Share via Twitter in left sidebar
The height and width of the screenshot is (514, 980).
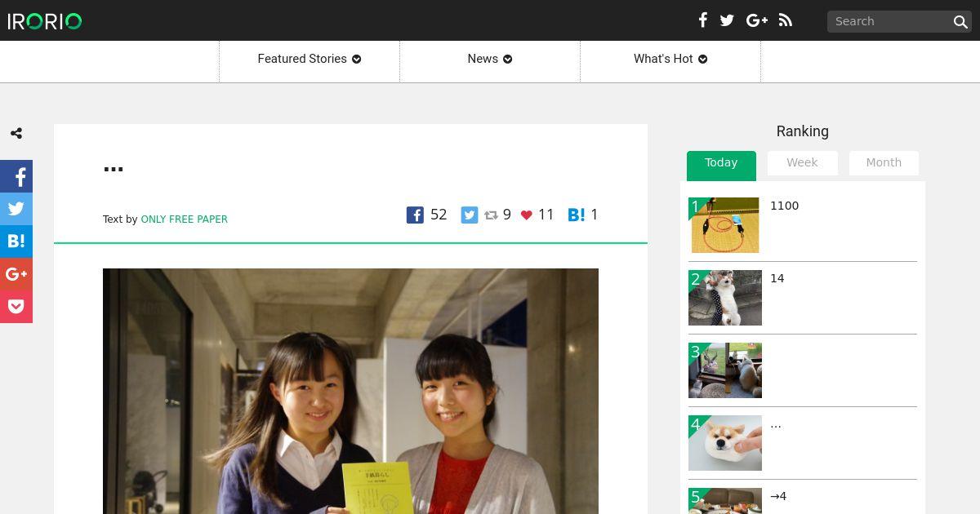pos(16,209)
